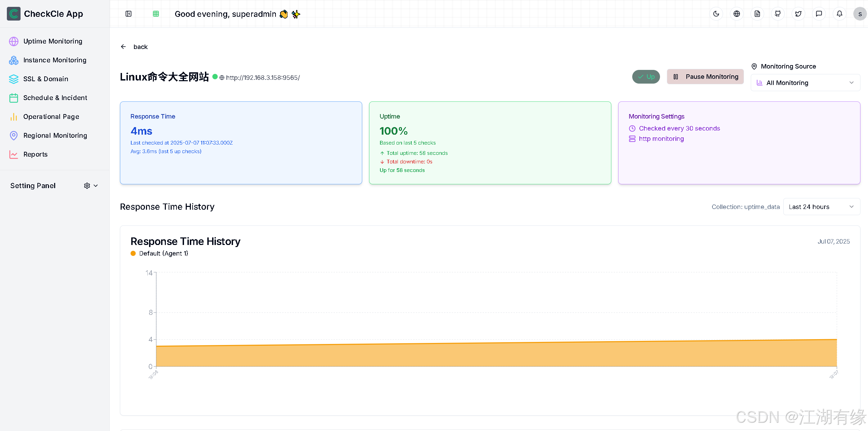This screenshot has width=868, height=431.
Task: Open notifications with the bell icon
Action: click(839, 14)
